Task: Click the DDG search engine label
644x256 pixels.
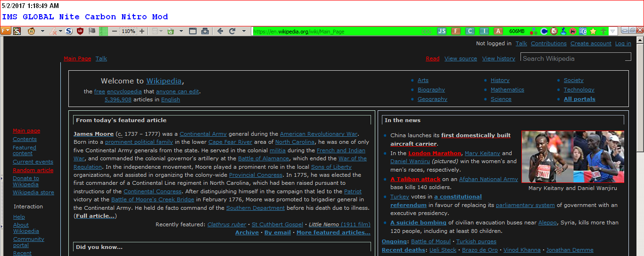Action: [x=427, y=32]
